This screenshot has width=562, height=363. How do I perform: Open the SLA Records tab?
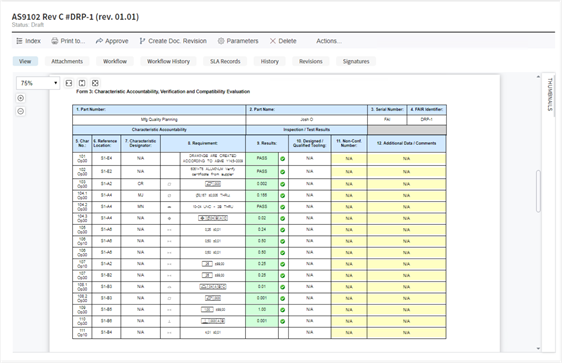(x=225, y=61)
